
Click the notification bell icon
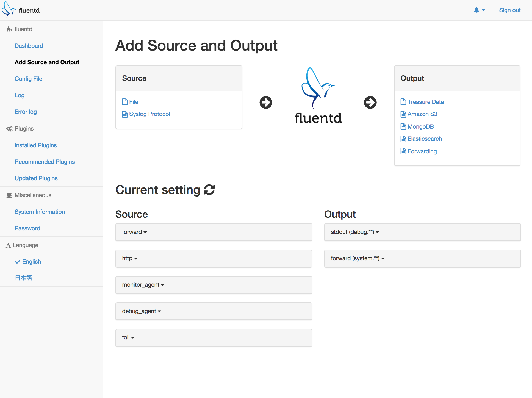click(x=476, y=10)
